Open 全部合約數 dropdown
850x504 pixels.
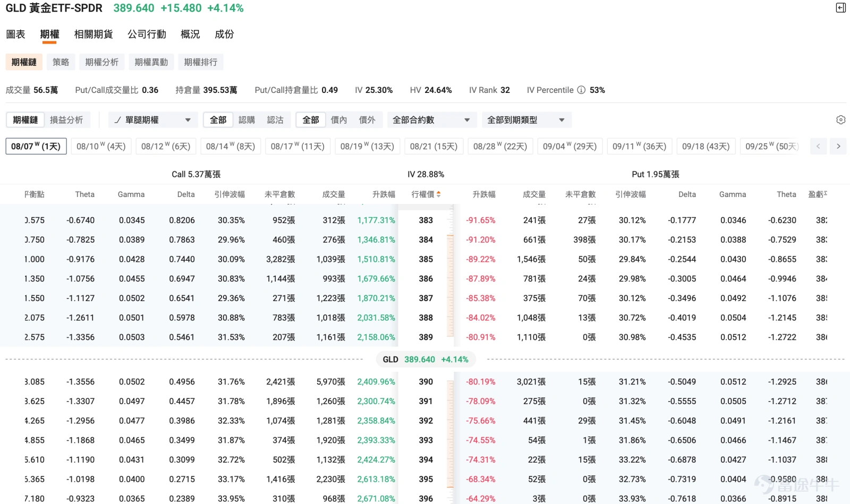pos(431,120)
